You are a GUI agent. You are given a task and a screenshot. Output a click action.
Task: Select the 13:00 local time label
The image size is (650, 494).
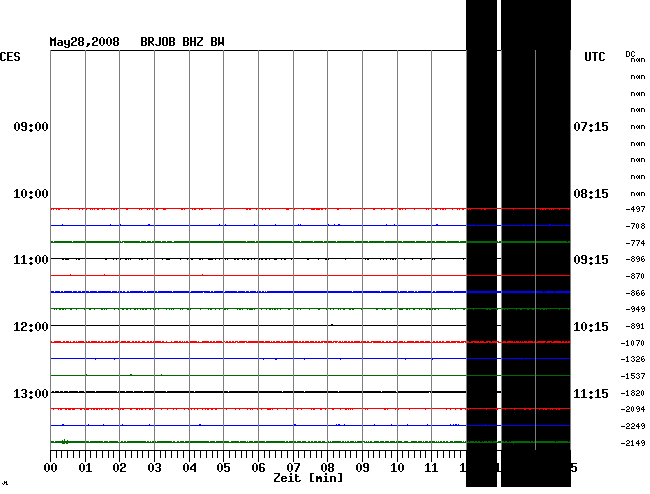31,393
